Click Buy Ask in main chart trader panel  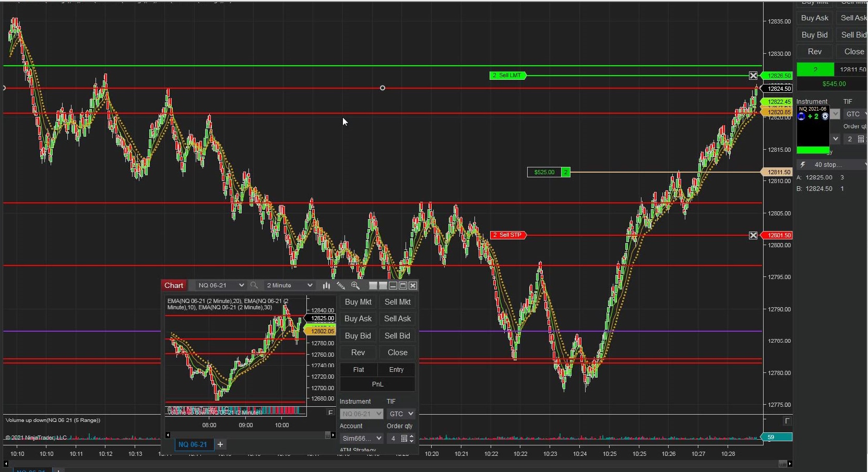point(815,18)
